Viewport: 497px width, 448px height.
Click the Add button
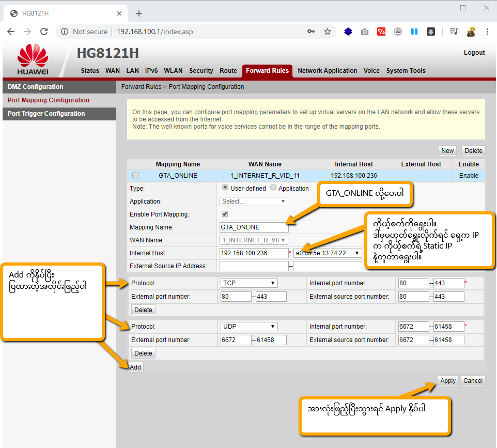pyautogui.click(x=135, y=367)
